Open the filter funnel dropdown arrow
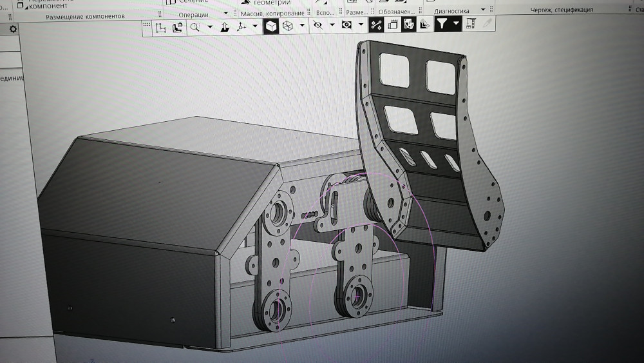The height and width of the screenshot is (363, 644). click(456, 25)
